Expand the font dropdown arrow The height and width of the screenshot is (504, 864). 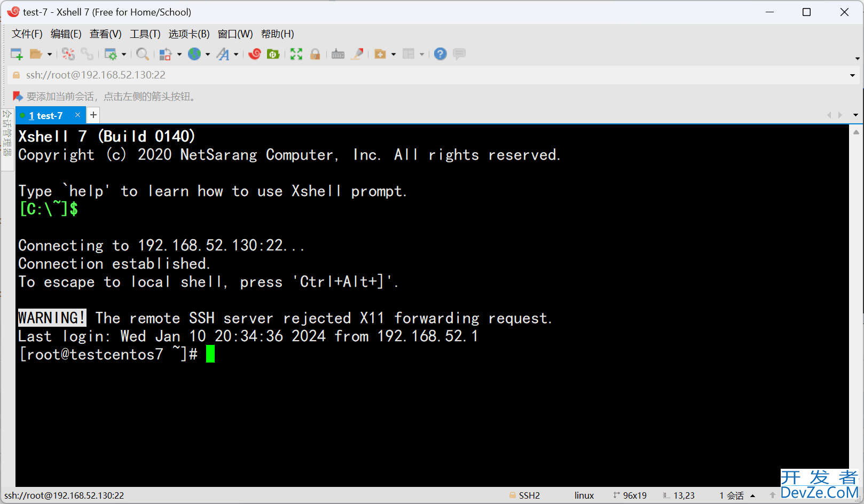click(236, 54)
